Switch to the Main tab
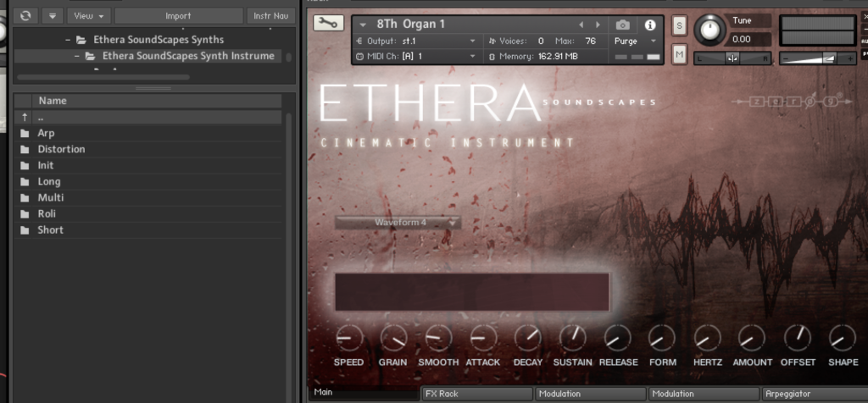Screen dimensions: 868x403 coord(364,393)
